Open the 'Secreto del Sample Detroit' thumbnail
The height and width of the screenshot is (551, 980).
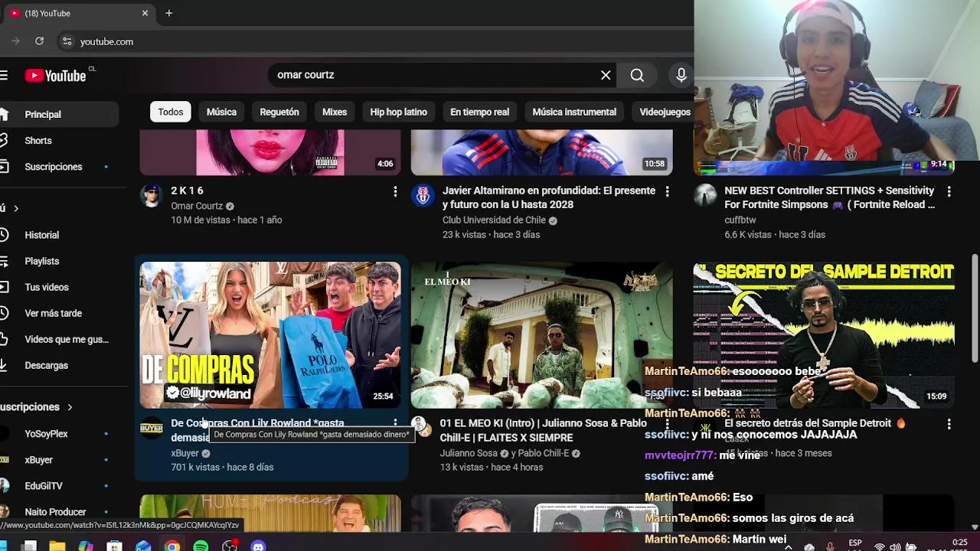(824, 335)
